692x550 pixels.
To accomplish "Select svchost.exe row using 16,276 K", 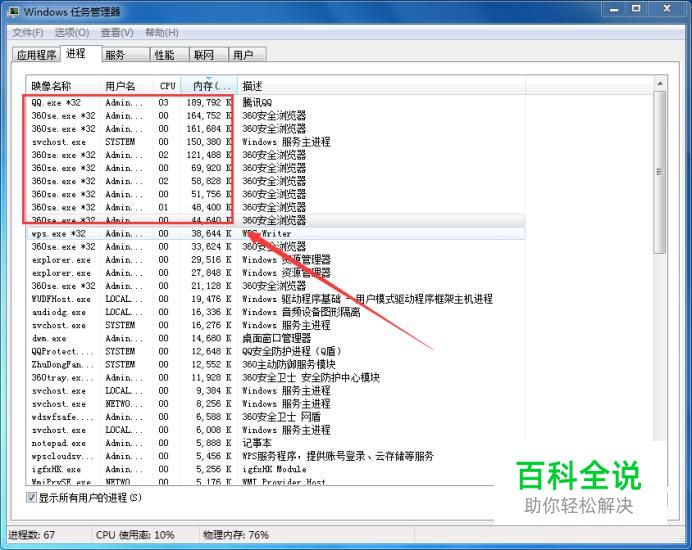I will 276,325.
